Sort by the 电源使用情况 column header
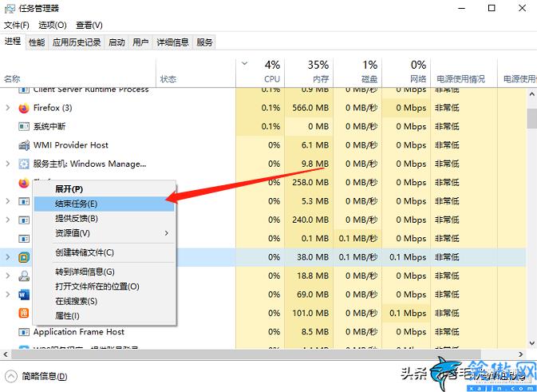 [x=464, y=73]
